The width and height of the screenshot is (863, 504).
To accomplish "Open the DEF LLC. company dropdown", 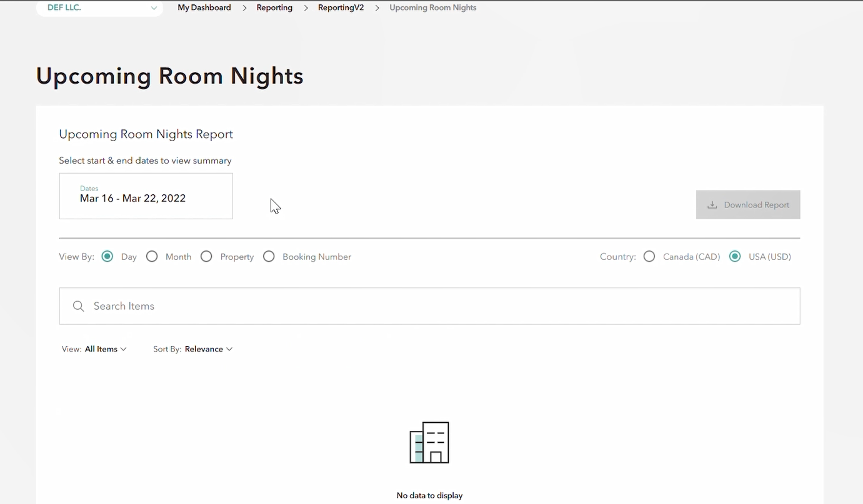I will pyautogui.click(x=100, y=8).
